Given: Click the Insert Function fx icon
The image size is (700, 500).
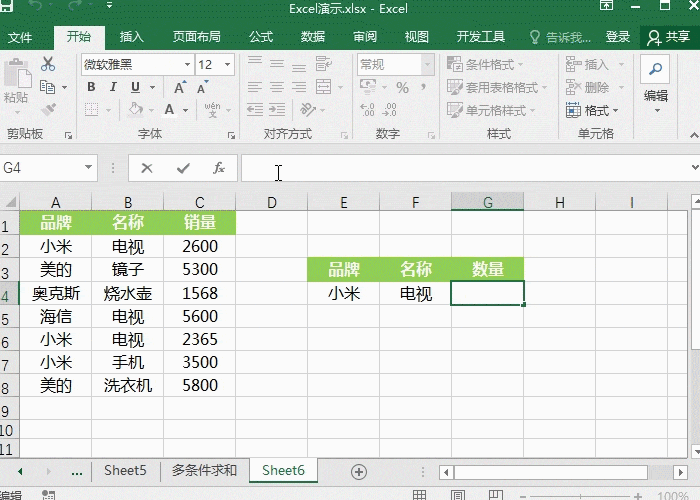Looking at the screenshot, I should point(218,169).
